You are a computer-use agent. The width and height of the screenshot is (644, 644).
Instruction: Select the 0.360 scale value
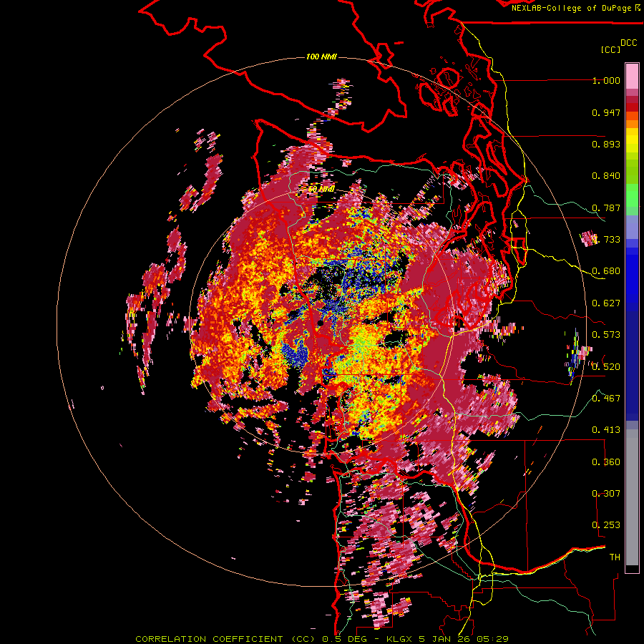click(x=606, y=462)
